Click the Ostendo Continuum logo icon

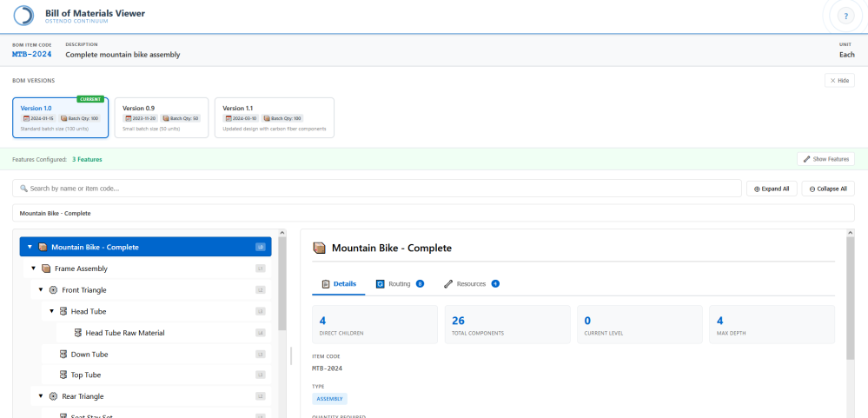(23, 17)
